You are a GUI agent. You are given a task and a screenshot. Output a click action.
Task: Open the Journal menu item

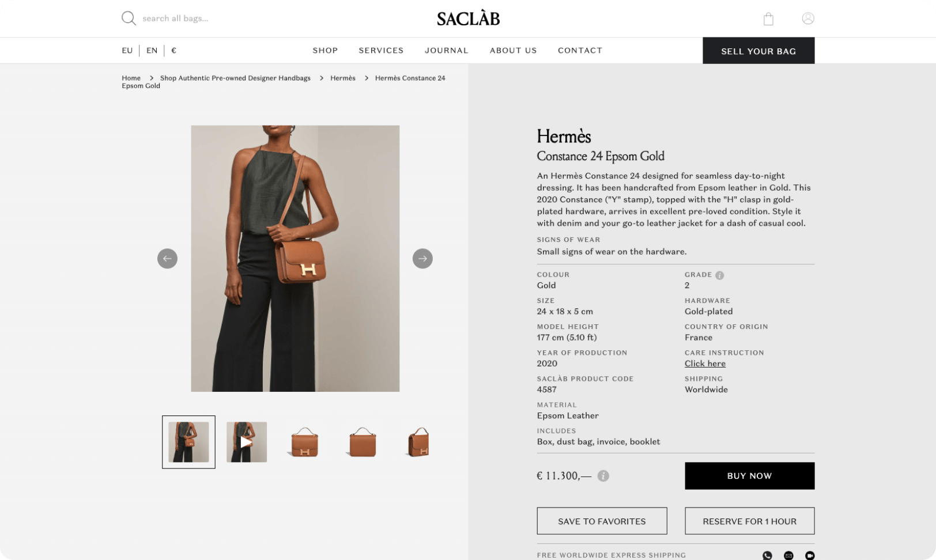447,51
